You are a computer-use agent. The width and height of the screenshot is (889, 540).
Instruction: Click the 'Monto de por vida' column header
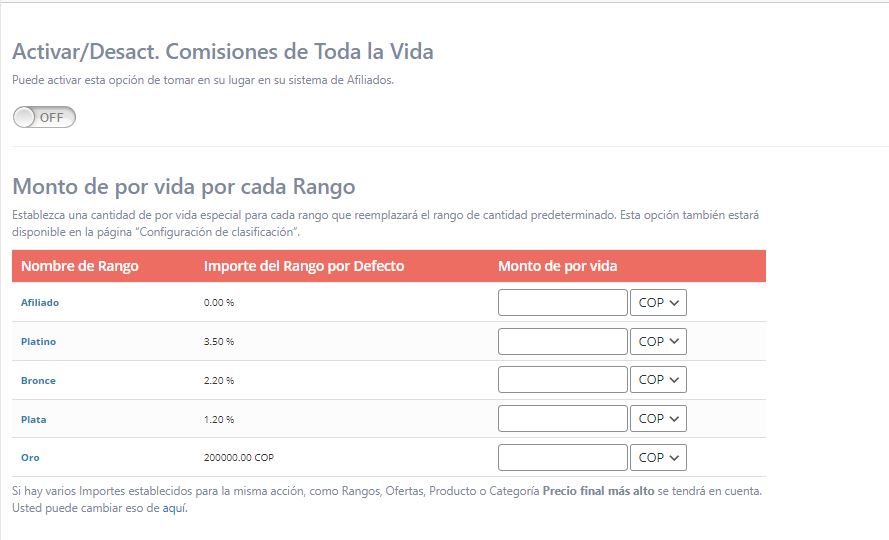click(557, 266)
